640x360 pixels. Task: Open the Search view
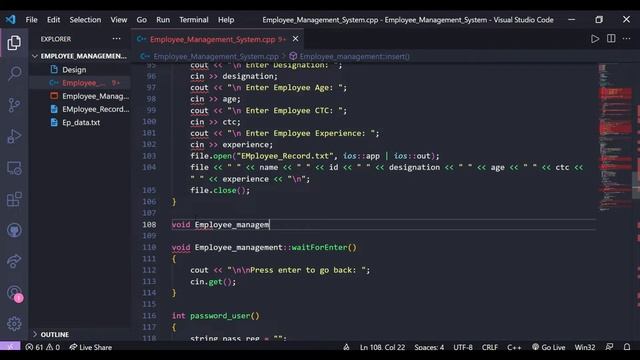point(14,74)
